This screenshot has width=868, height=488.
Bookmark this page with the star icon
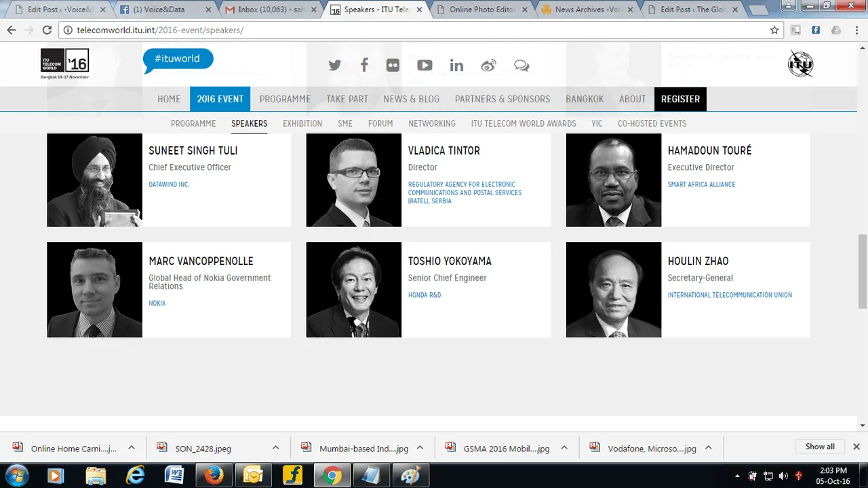[774, 30]
